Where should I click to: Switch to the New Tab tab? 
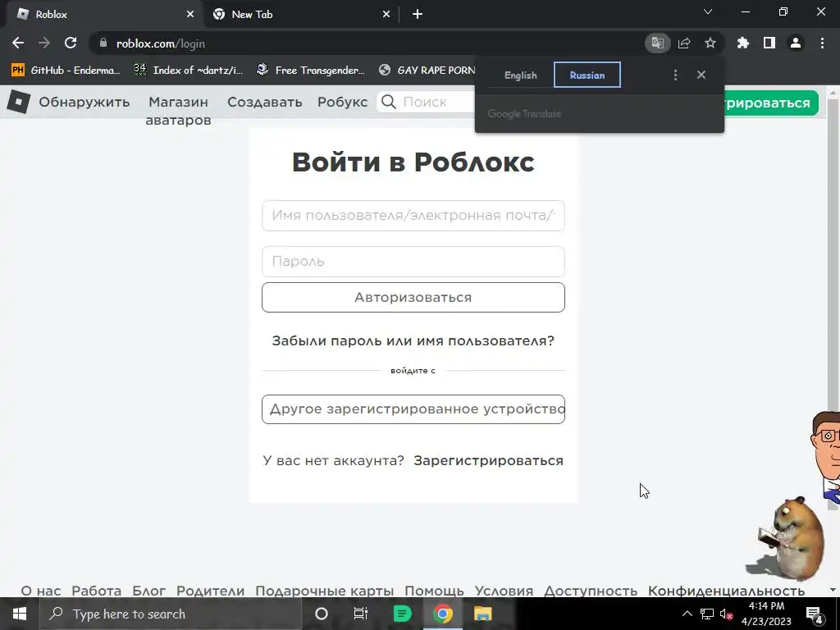(301, 15)
